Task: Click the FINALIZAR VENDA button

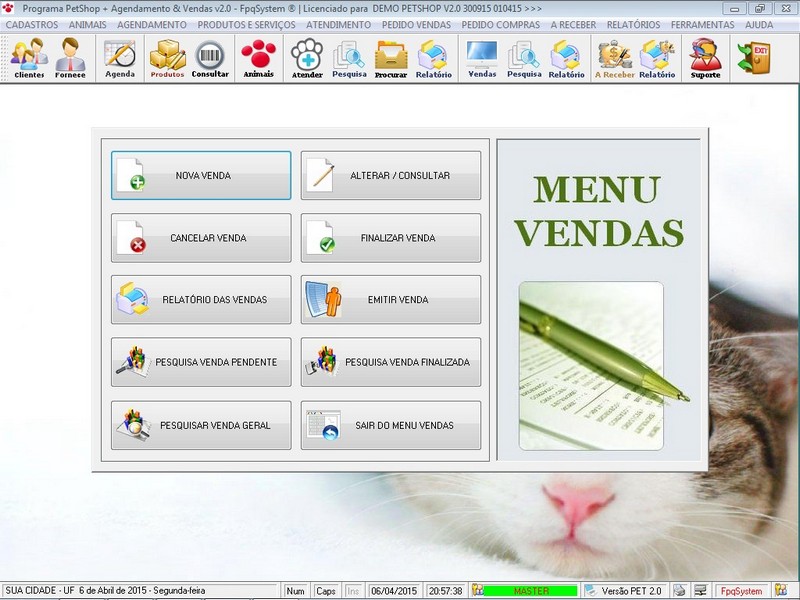Action: [391, 238]
